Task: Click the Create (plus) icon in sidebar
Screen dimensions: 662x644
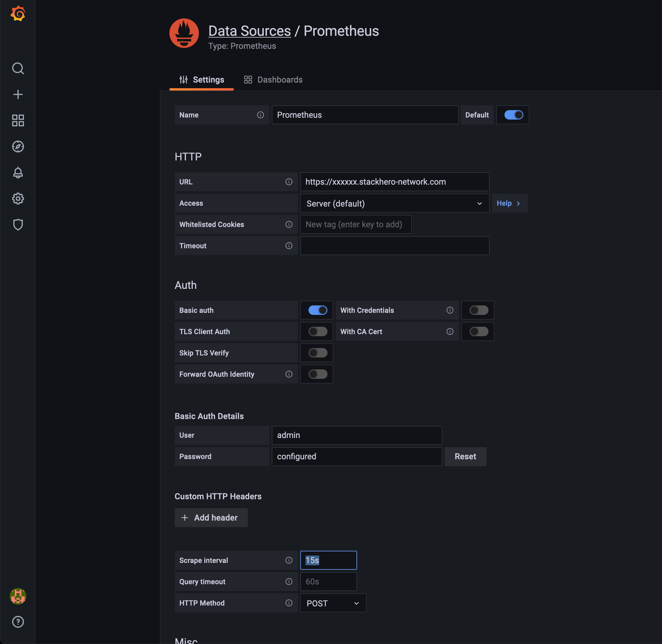Action: 18,94
